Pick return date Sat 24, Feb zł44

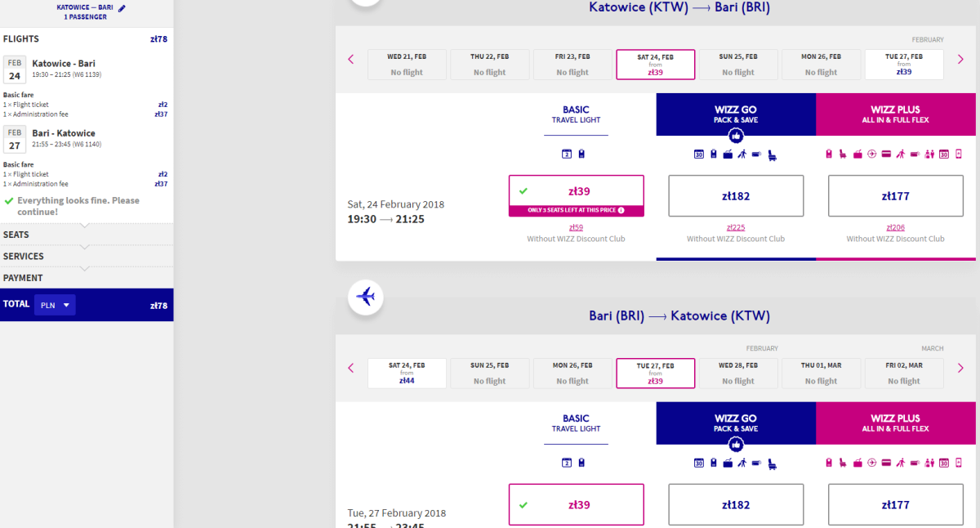407,374
